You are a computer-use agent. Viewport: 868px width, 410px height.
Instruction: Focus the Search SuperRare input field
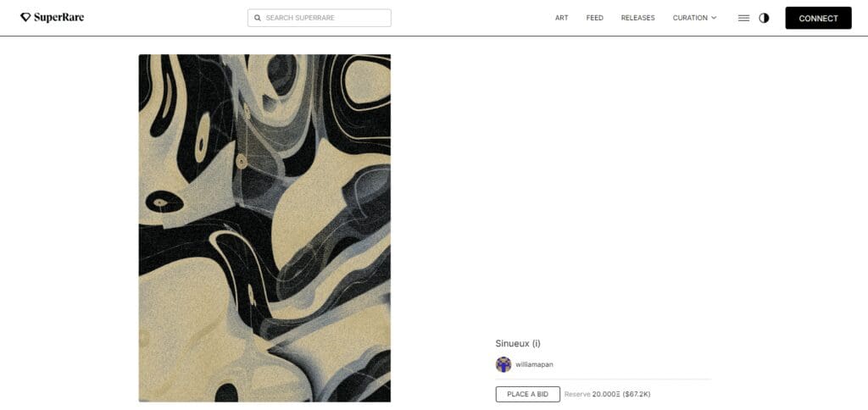pyautogui.click(x=320, y=18)
